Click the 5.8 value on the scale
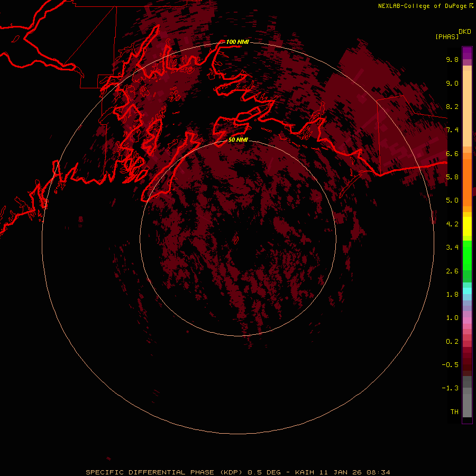 452,177
